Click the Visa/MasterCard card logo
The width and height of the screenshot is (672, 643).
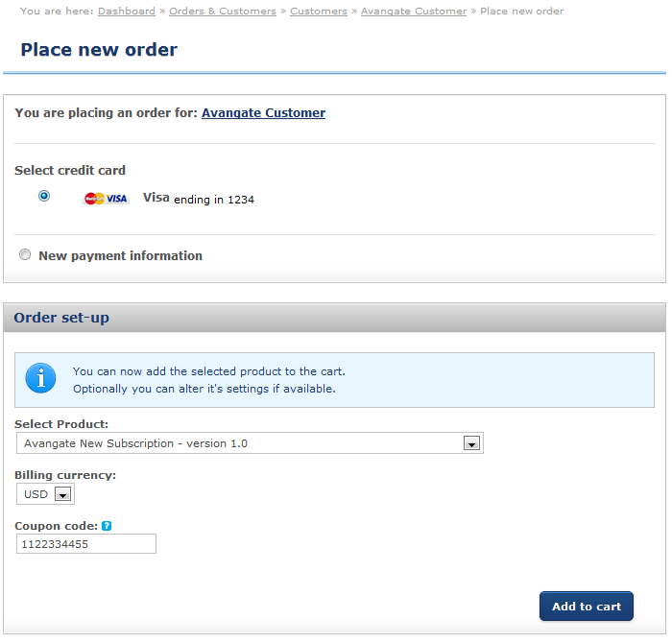pyautogui.click(x=106, y=199)
